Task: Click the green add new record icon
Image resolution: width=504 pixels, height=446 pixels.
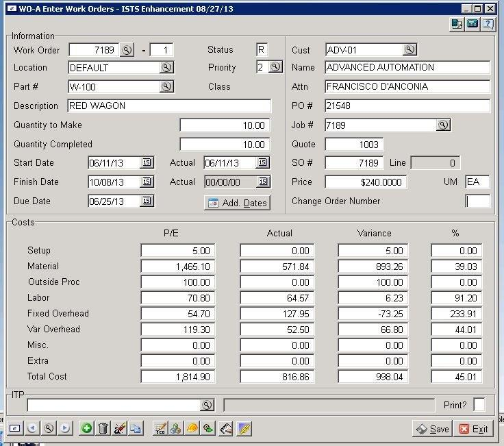Action: click(x=86, y=428)
